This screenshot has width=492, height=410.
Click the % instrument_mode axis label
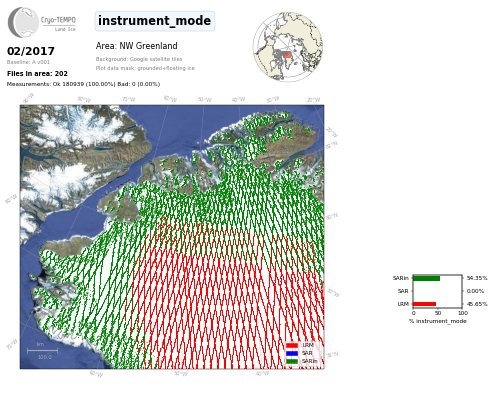tap(438, 321)
